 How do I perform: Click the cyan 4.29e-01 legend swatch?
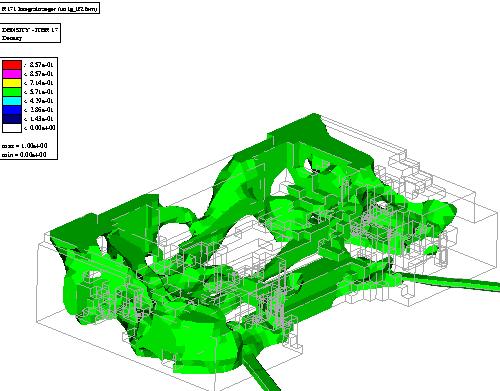pyautogui.click(x=12, y=101)
